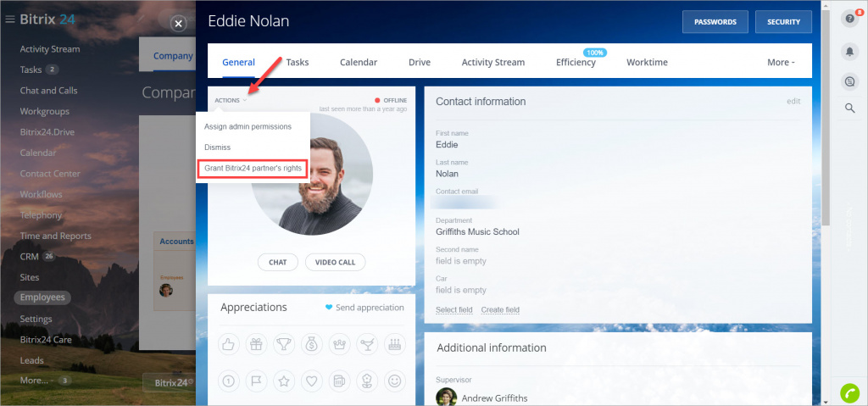
Task: Choose Grant Bitrix24 partner's rights
Action: click(x=253, y=170)
